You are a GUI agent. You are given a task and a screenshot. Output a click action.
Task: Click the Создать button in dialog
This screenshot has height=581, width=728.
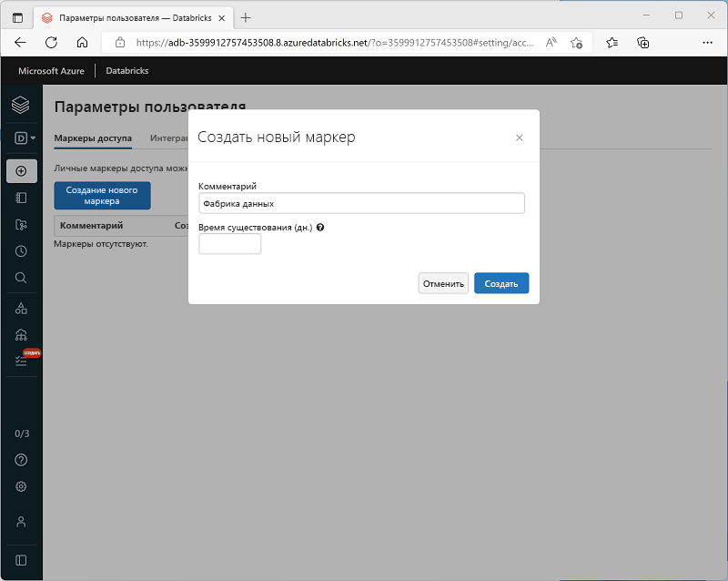pos(501,283)
